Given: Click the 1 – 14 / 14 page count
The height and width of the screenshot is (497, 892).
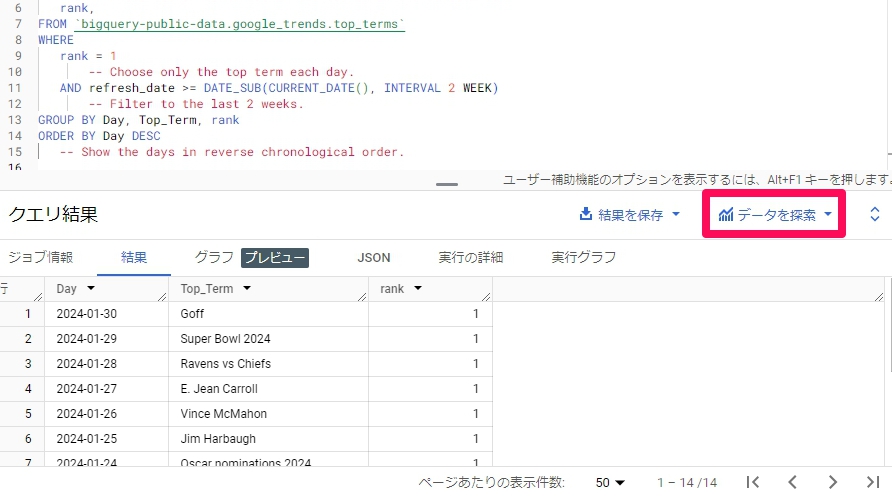Looking at the screenshot, I should click(687, 483).
